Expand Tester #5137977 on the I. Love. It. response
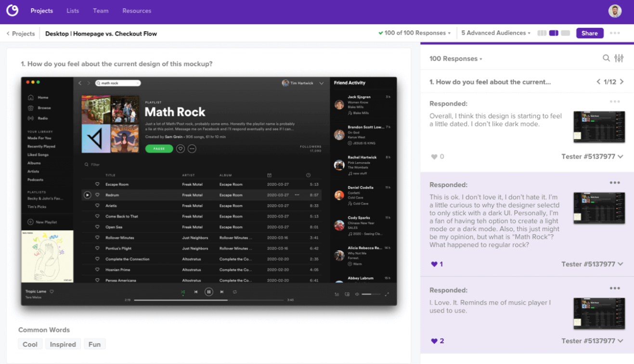Viewport: 634px width, 364px height. (x=592, y=341)
